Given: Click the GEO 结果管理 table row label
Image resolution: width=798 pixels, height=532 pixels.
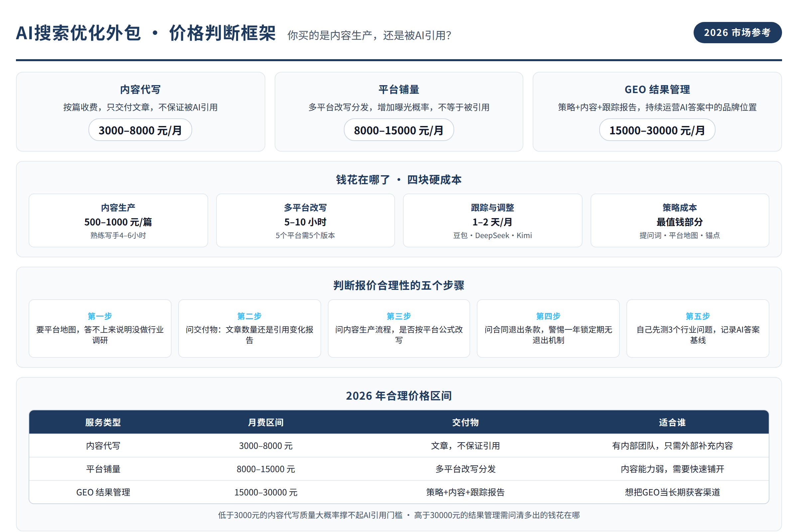Looking at the screenshot, I should [x=103, y=492].
